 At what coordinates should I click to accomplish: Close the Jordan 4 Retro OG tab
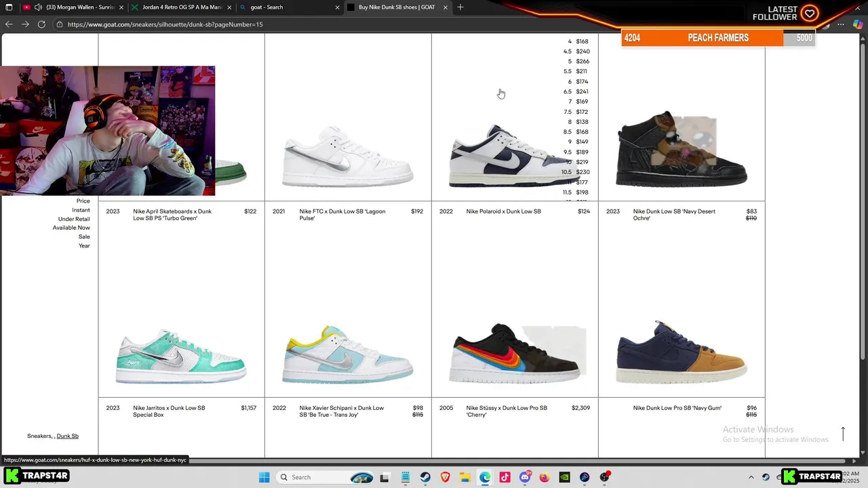tap(229, 7)
